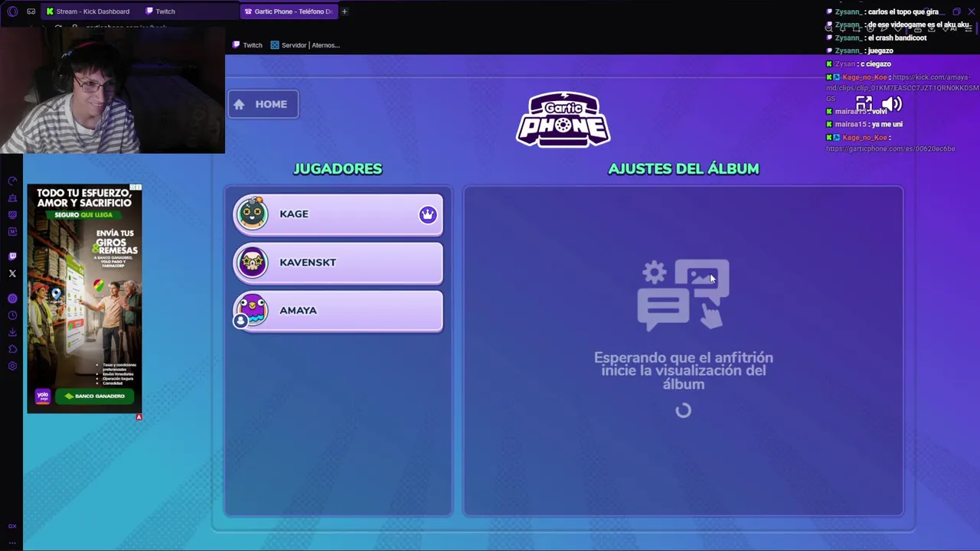The height and width of the screenshot is (551, 980).
Task: Click the house icon in HOME button
Action: [239, 104]
